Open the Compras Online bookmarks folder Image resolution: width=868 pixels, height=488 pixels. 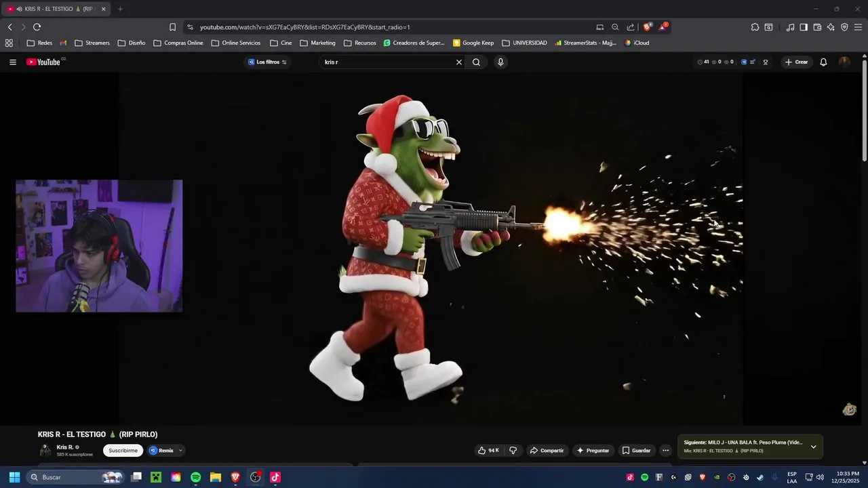point(178,43)
